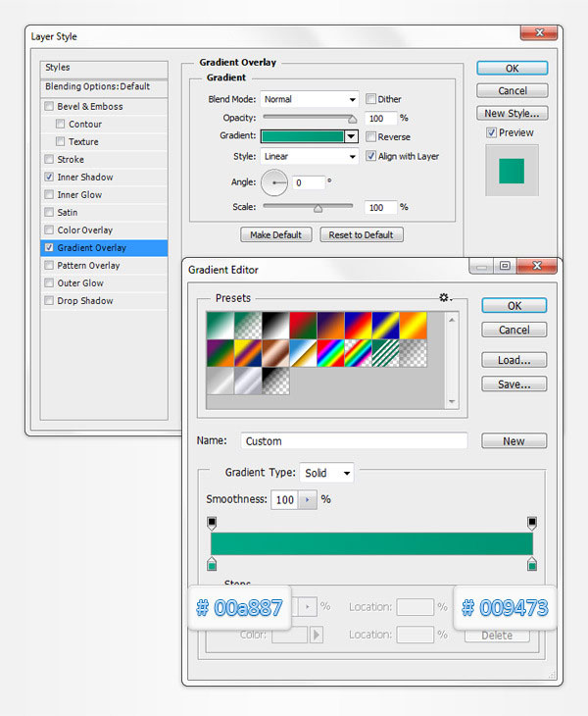The image size is (588, 716).
Task: Toggle the Preview checkbox
Action: (491, 132)
